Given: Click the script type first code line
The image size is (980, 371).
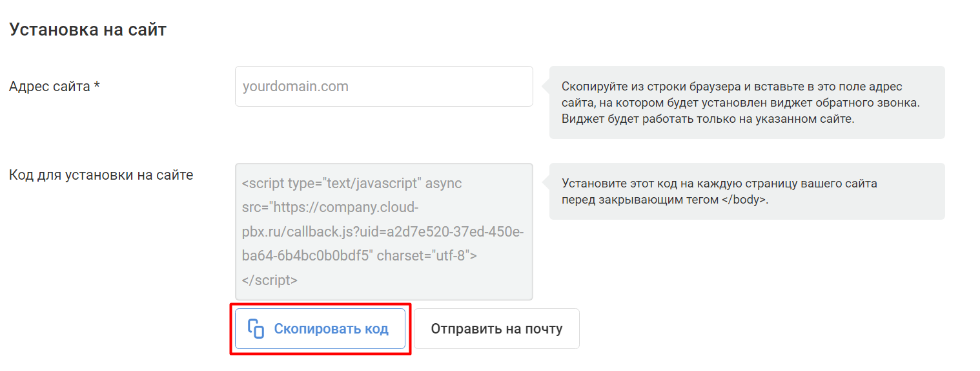Looking at the screenshot, I should coord(352,183).
